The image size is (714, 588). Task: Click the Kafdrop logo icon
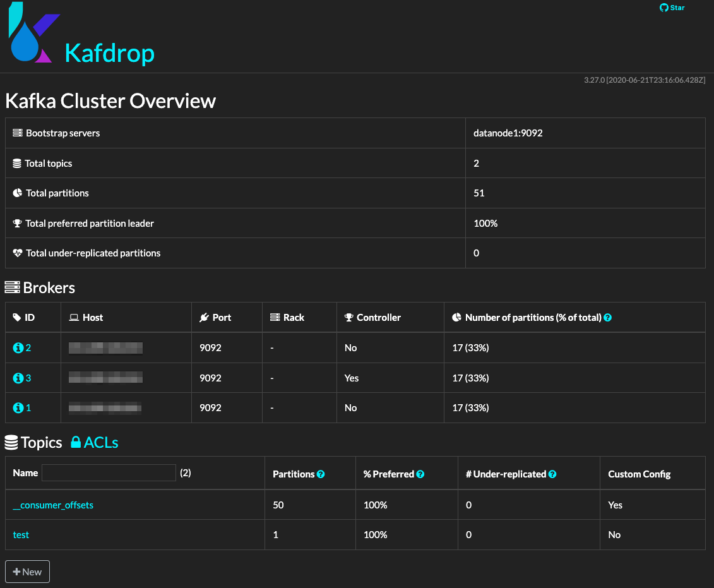pos(34,32)
